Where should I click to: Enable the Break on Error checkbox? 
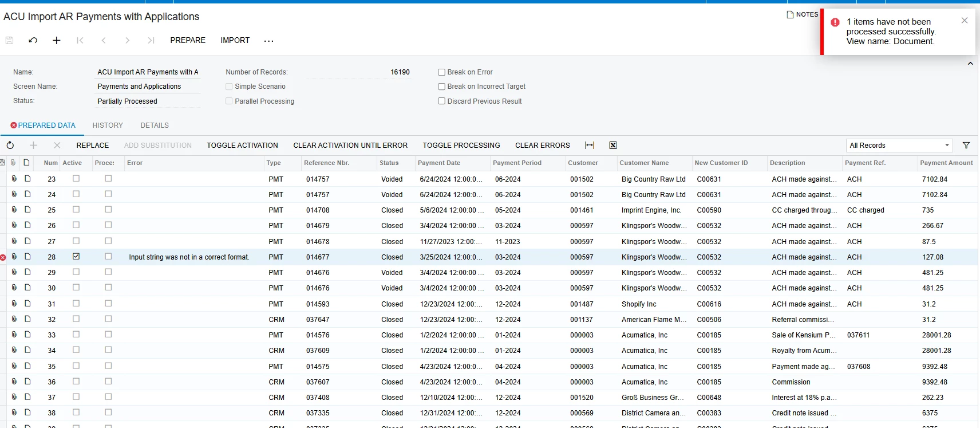(441, 72)
